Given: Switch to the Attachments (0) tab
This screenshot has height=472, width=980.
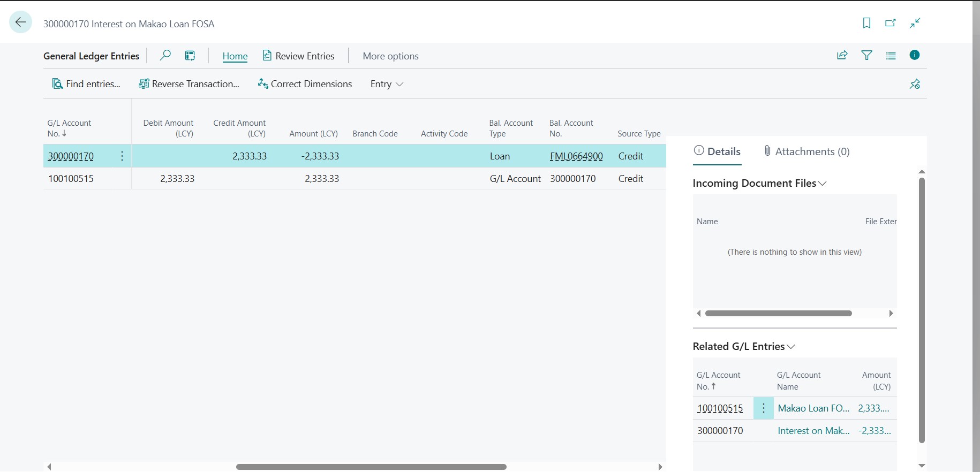Looking at the screenshot, I should (x=806, y=151).
